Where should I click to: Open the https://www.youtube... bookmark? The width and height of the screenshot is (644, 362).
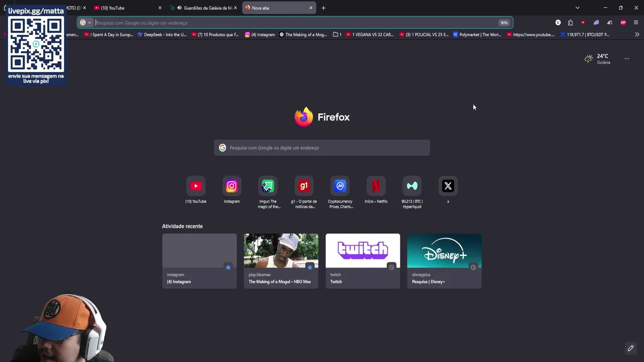[x=531, y=35]
